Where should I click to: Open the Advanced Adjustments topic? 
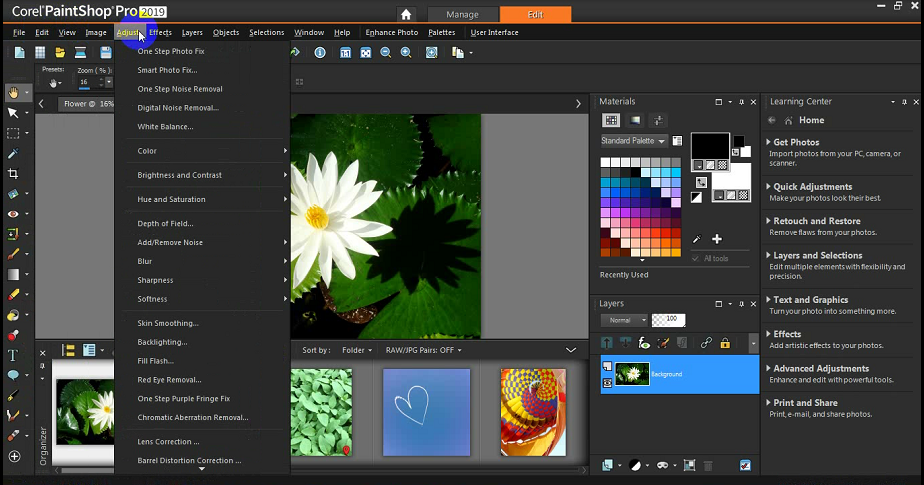pyautogui.click(x=821, y=368)
